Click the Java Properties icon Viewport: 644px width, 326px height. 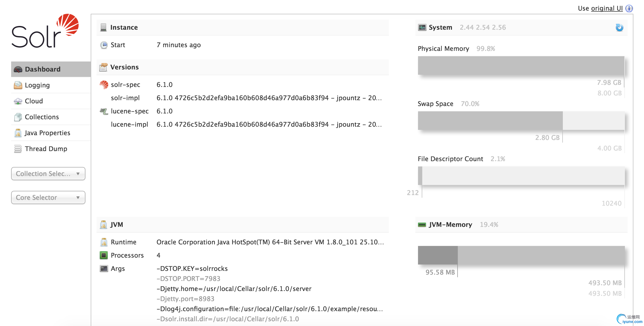click(x=18, y=133)
